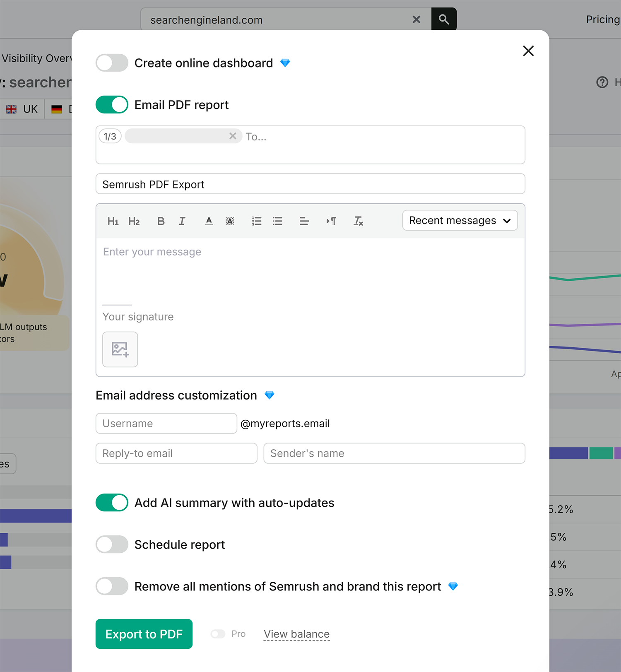Focus the Username field

(166, 424)
